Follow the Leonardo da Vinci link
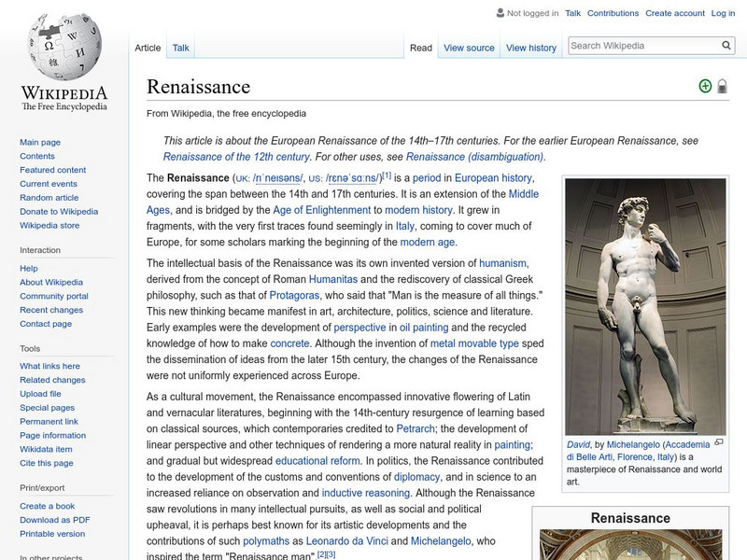 click(x=346, y=541)
